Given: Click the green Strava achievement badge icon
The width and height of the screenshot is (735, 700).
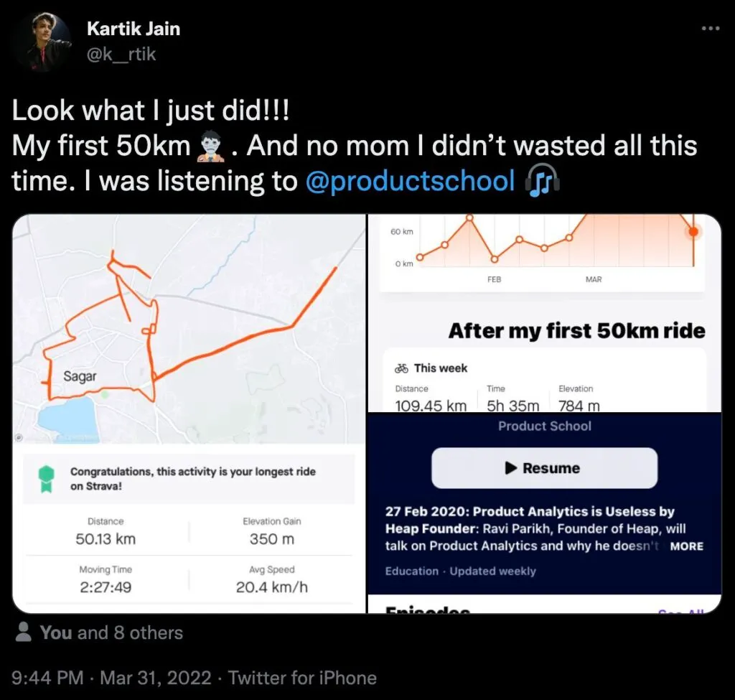Looking at the screenshot, I should pos(47,478).
